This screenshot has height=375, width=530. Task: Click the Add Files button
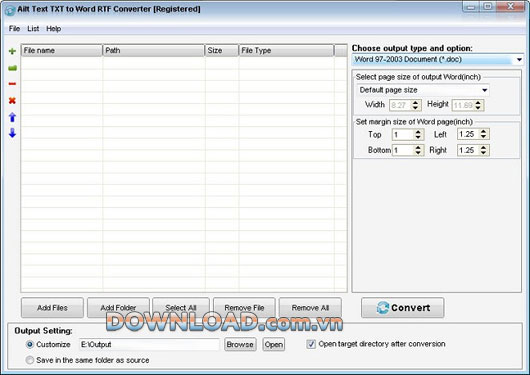52,308
